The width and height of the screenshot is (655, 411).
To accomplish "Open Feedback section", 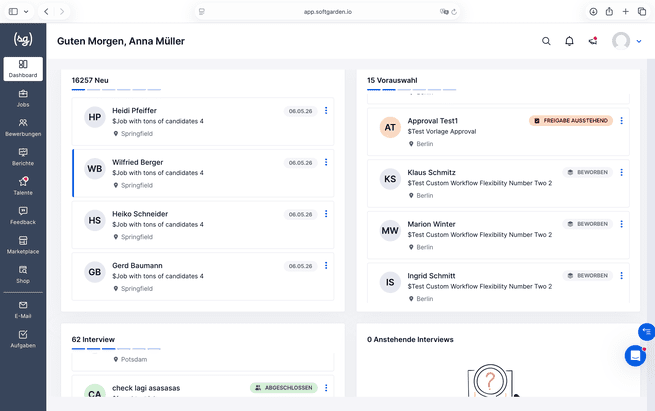I will (23, 216).
